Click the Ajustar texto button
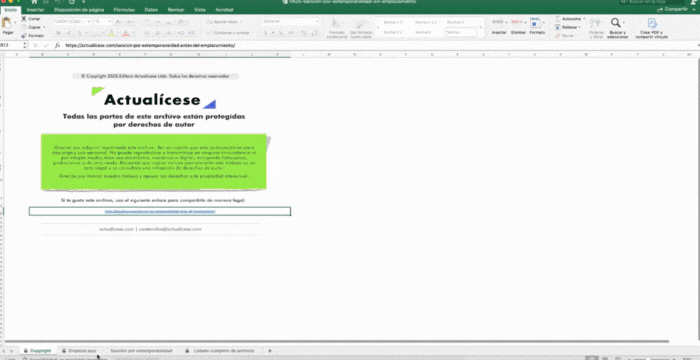This screenshot has height=360, width=700. coord(223,21)
